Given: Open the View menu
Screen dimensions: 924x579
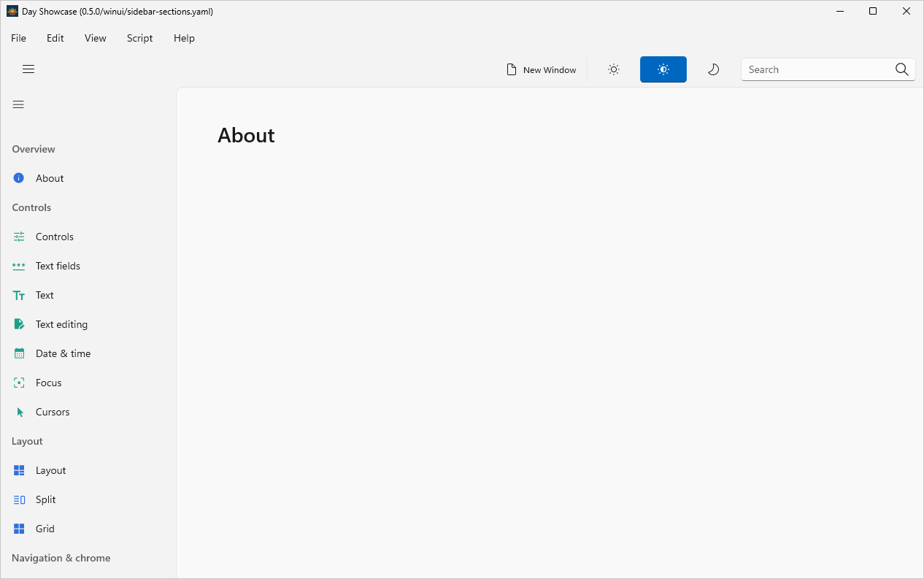Looking at the screenshot, I should coord(96,38).
